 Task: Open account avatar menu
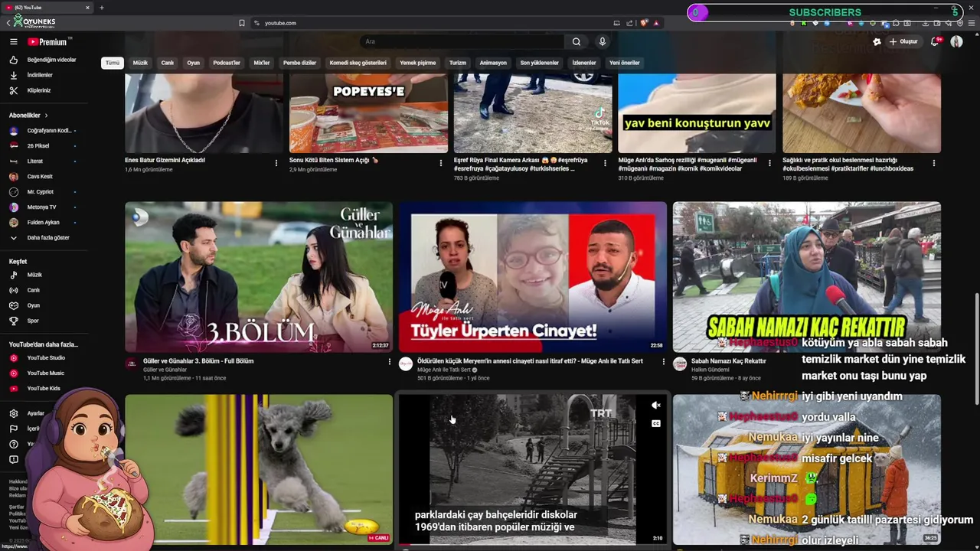coord(956,41)
